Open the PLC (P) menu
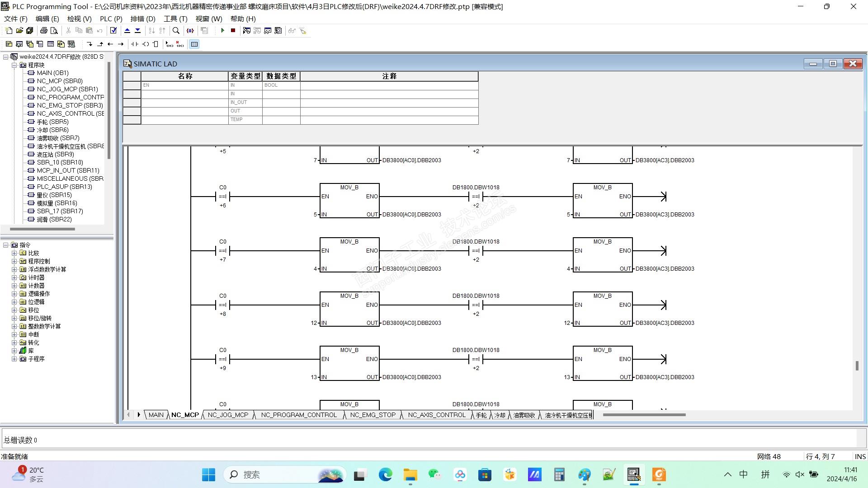Screen dimensions: 868x488 pos(111,19)
